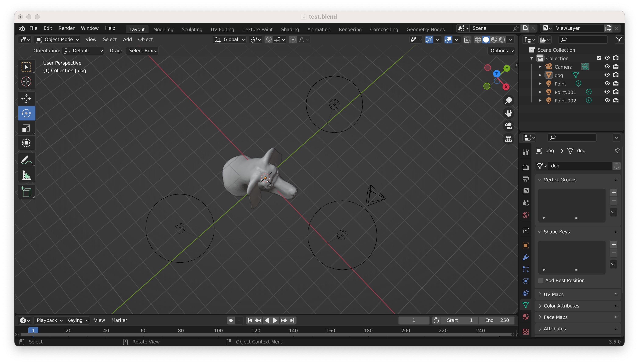
Task: Open the Material properties tab
Action: point(526,317)
